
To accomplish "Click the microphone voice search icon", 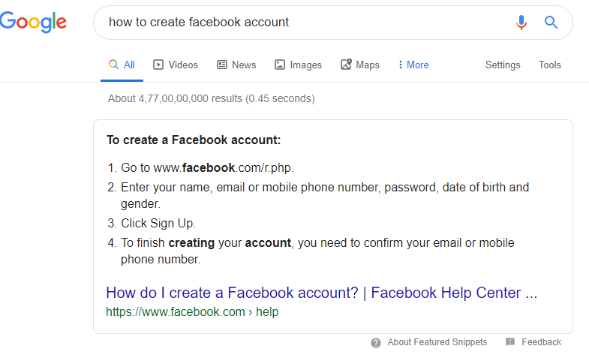I will [x=521, y=23].
